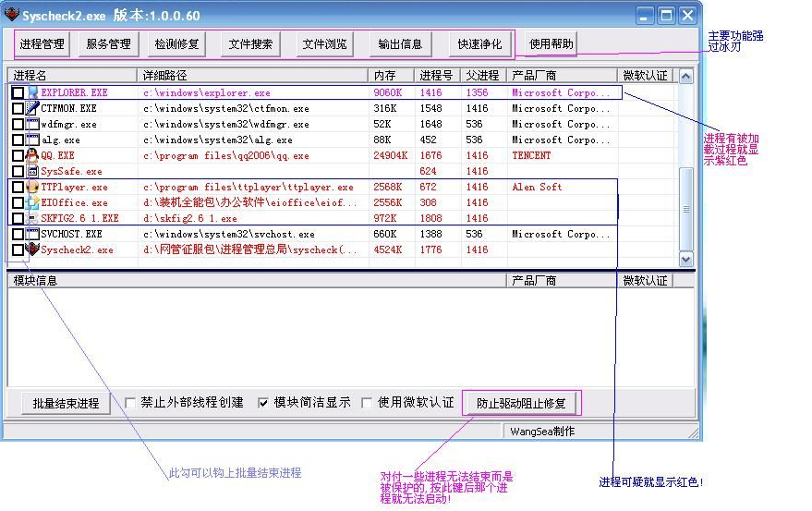Open 使用帮助 help button
This screenshot has width=812, height=511.
(551, 43)
